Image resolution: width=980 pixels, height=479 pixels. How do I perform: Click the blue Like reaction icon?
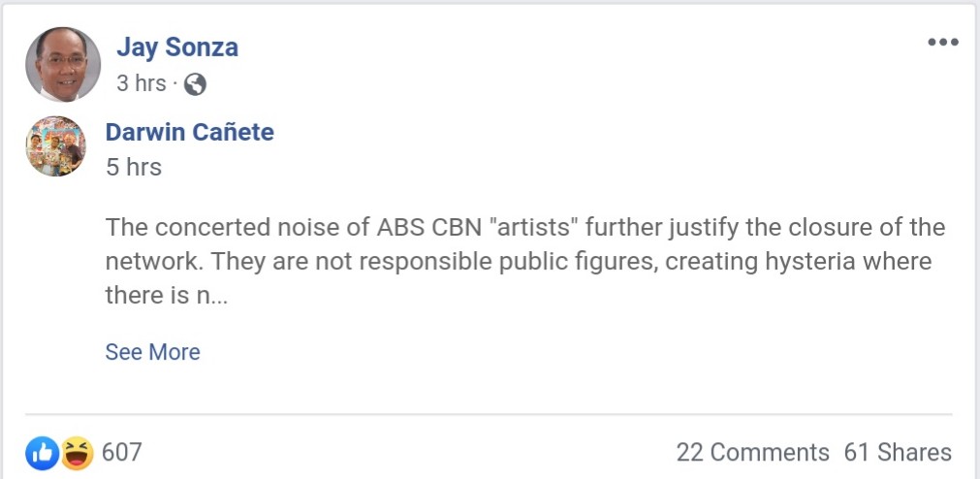coord(43,452)
